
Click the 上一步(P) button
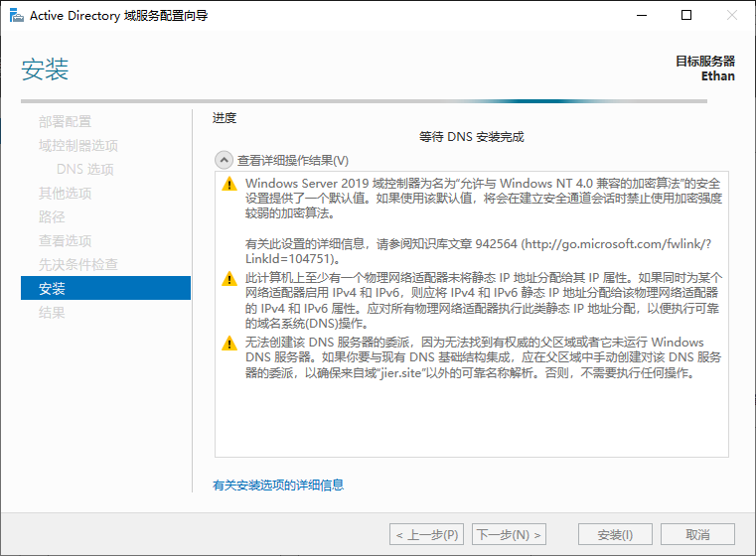[427, 534]
